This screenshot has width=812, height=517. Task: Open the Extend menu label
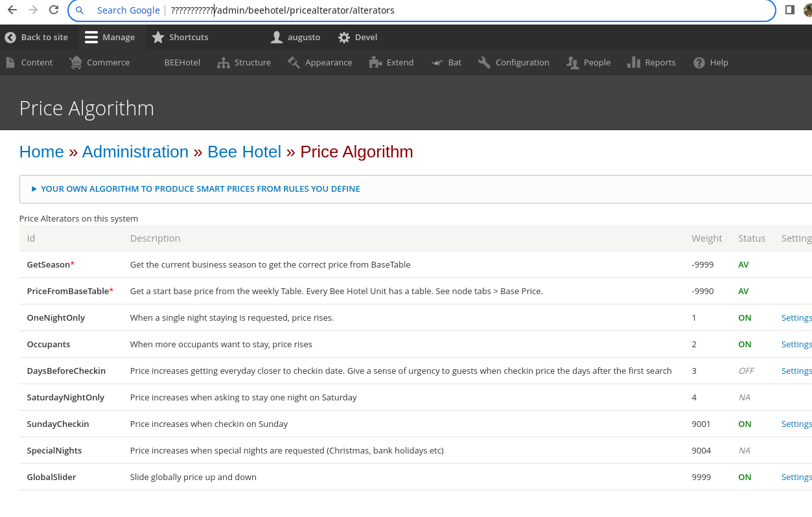[x=400, y=62]
